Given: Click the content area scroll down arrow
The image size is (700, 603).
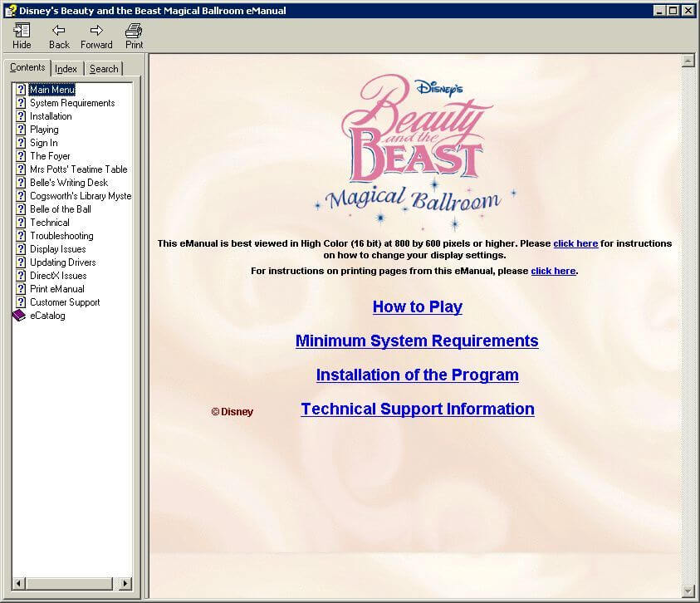Looking at the screenshot, I should 688,591.
